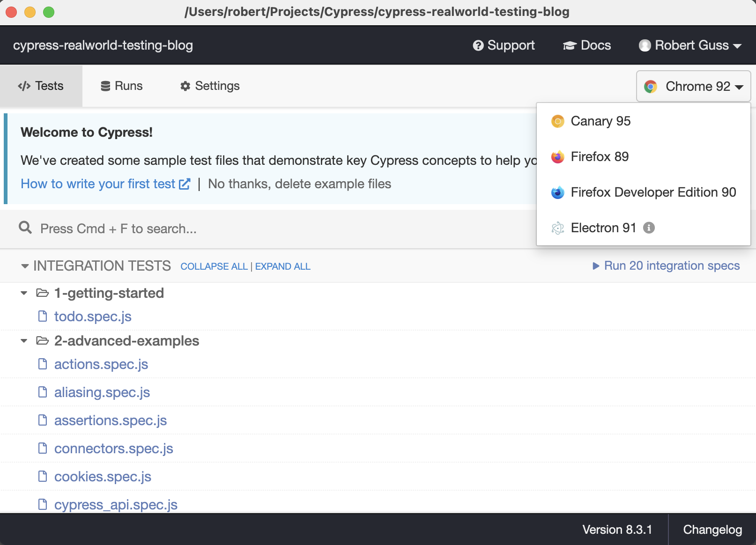Run 20 integration specs
Viewport: 756px width, 545px height.
pyautogui.click(x=666, y=266)
